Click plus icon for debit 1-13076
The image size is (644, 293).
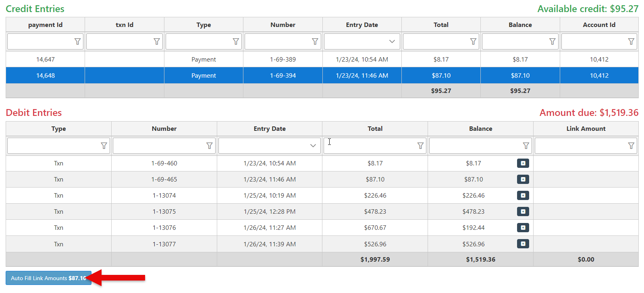pyautogui.click(x=523, y=228)
